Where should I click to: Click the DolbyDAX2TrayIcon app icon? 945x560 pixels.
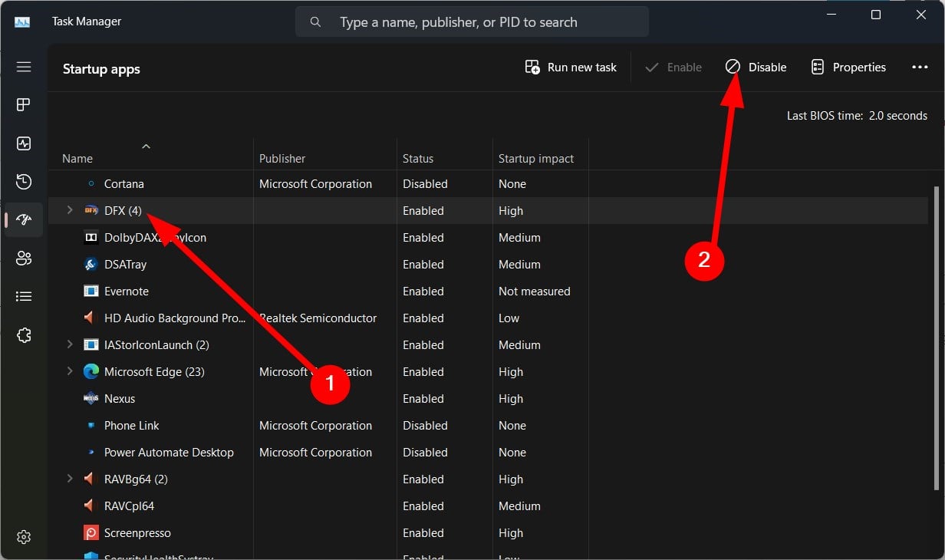[91, 238]
